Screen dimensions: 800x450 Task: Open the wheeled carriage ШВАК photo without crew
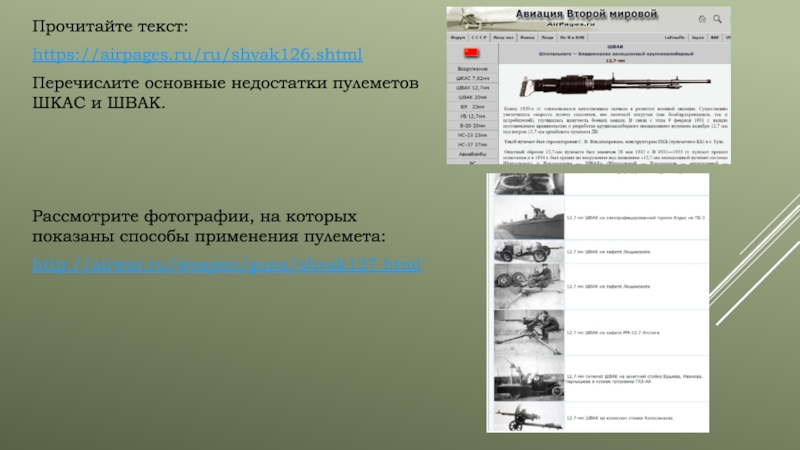click(x=529, y=252)
